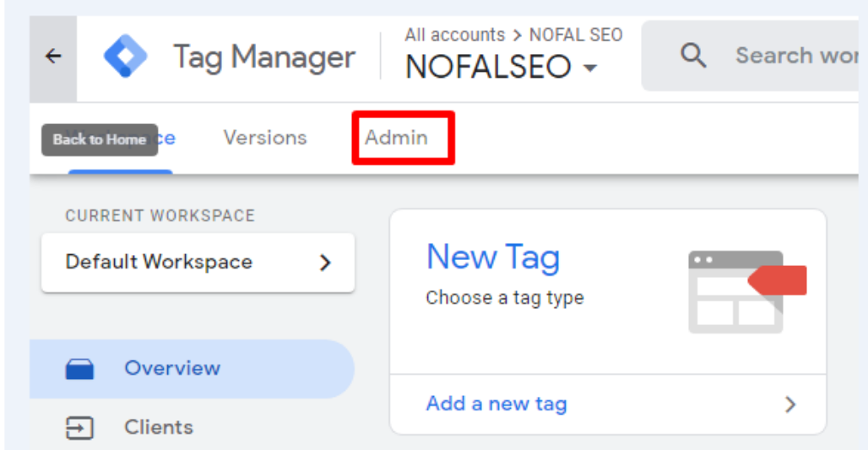The width and height of the screenshot is (868, 450).
Task: Click into the Search workspace field
Action: pyautogui.click(x=750, y=56)
